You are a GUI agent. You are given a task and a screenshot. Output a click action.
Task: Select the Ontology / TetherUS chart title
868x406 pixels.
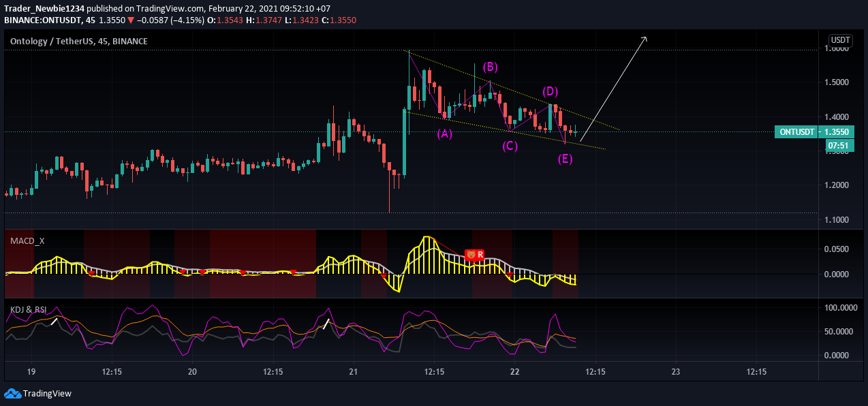point(79,42)
